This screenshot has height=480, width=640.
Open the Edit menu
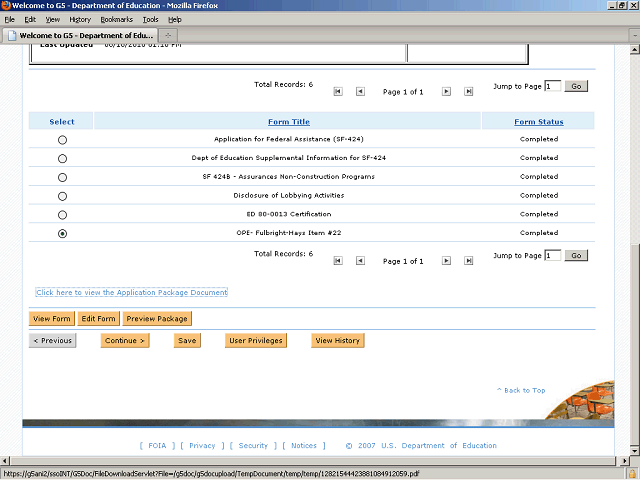pyautogui.click(x=30, y=20)
